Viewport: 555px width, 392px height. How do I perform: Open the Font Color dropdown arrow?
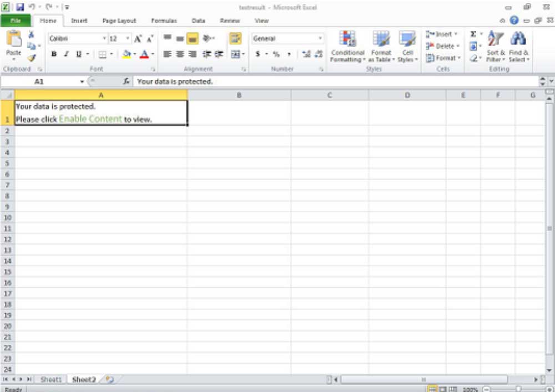click(153, 54)
